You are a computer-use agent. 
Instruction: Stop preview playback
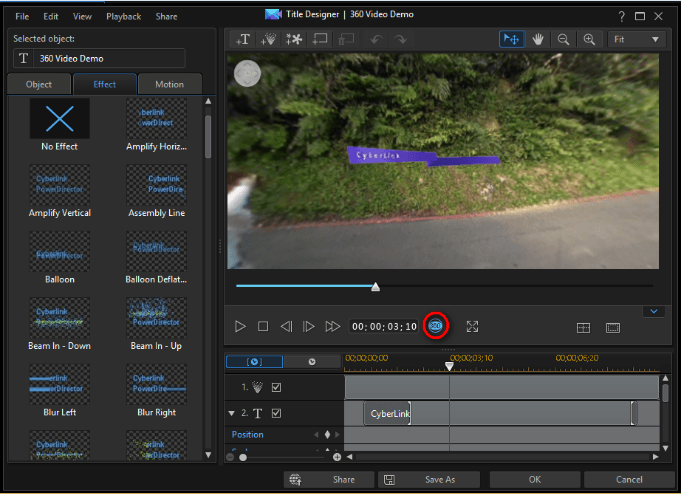(x=263, y=326)
